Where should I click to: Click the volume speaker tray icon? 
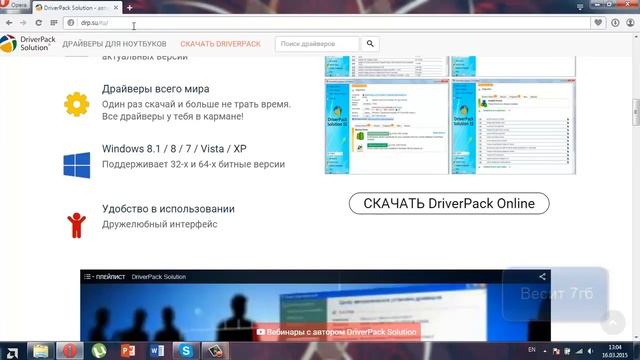[x=590, y=351]
